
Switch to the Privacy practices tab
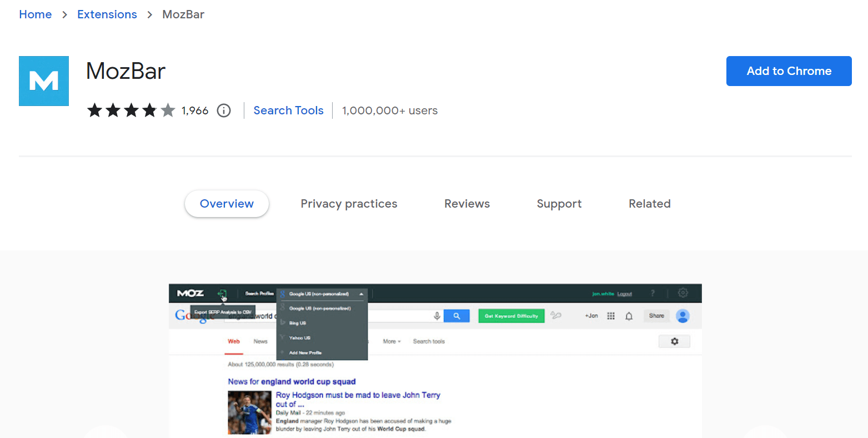point(349,204)
